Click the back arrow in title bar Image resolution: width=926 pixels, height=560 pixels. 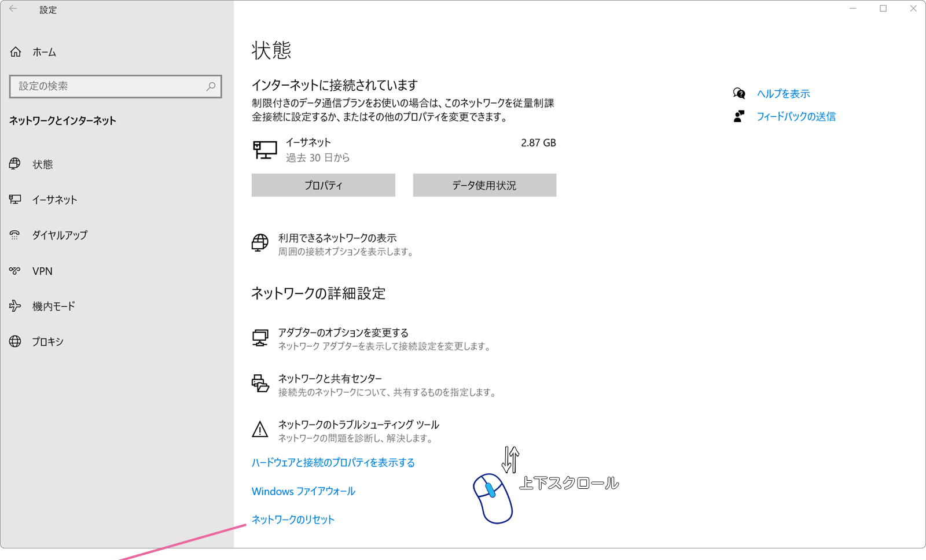coord(13,9)
